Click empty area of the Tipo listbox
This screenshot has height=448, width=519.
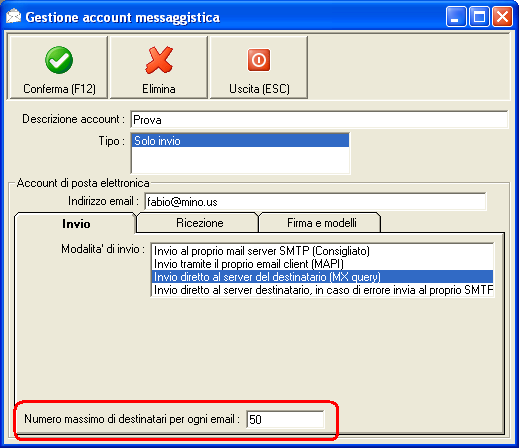[x=240, y=160]
